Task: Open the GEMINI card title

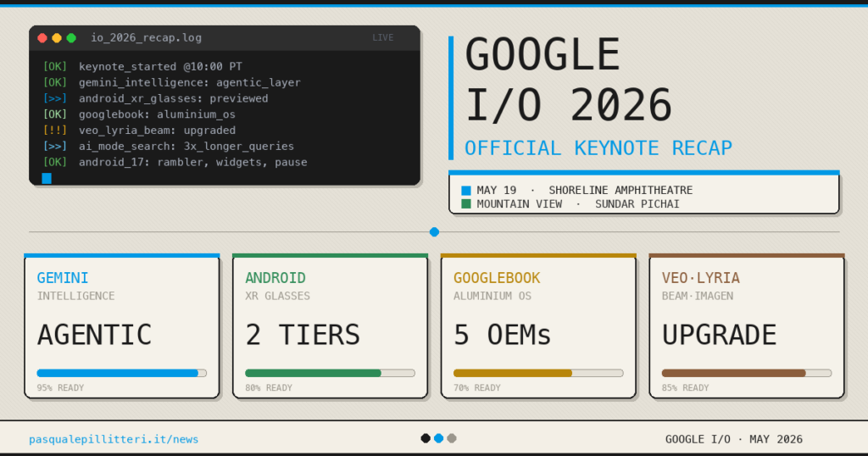Action: [x=63, y=278]
